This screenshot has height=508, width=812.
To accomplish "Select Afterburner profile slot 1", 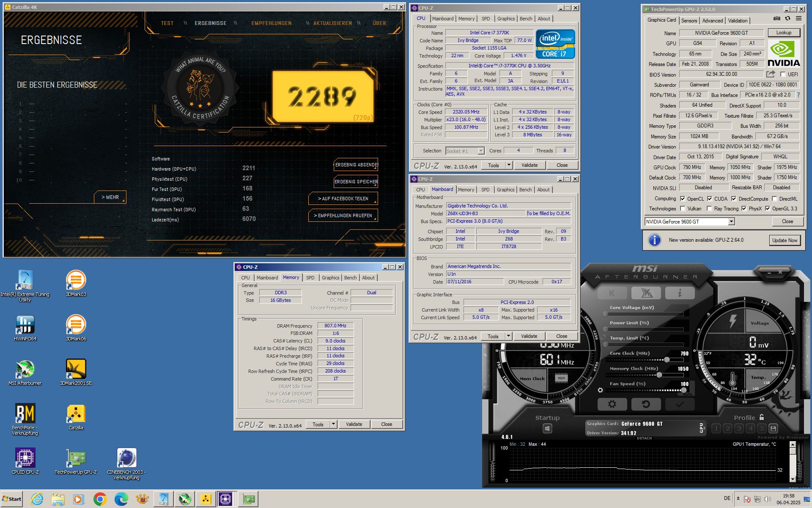I will coord(716,428).
